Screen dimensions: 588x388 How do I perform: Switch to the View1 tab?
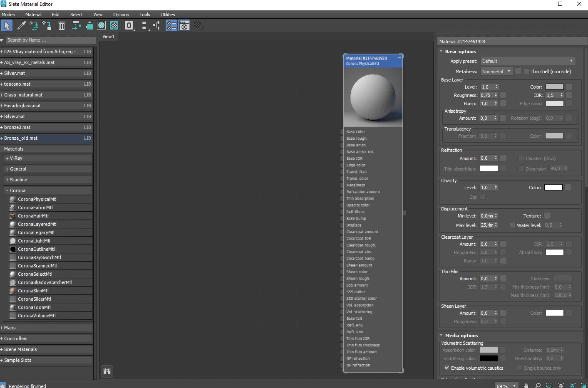[109, 37]
